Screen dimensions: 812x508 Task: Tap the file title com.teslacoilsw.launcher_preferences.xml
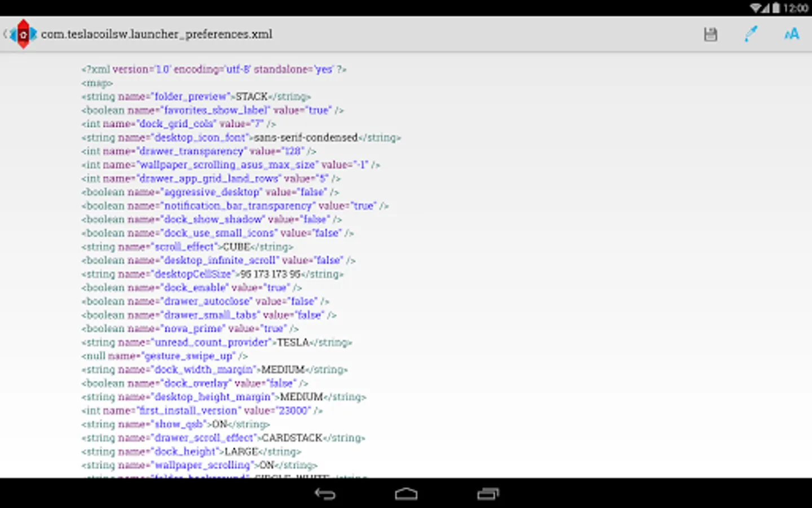[x=157, y=34]
